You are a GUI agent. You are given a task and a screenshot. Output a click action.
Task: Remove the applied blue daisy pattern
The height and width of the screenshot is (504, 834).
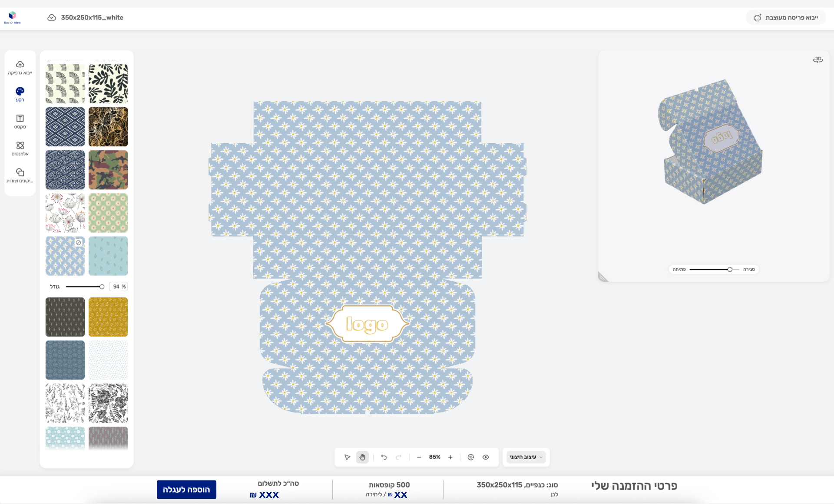point(79,243)
